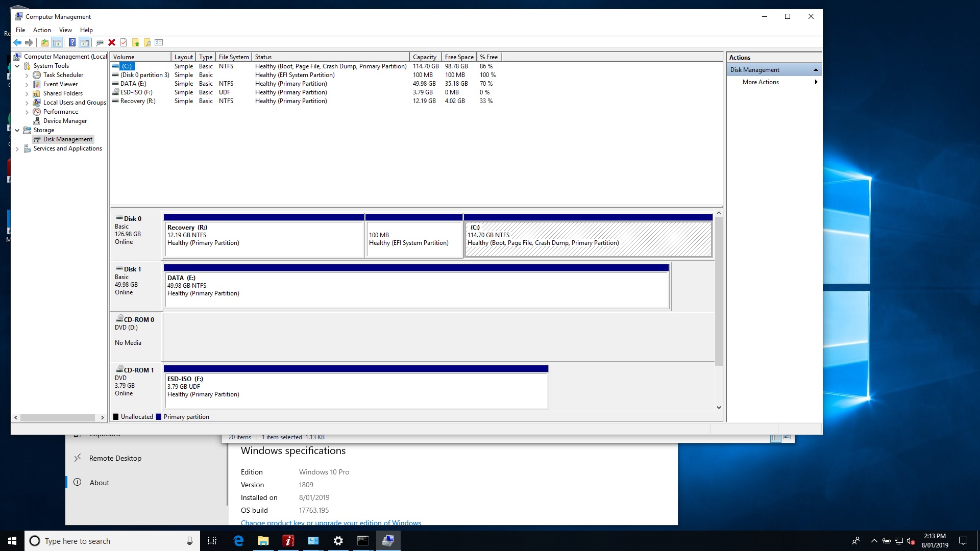Open the View menu

tap(65, 30)
